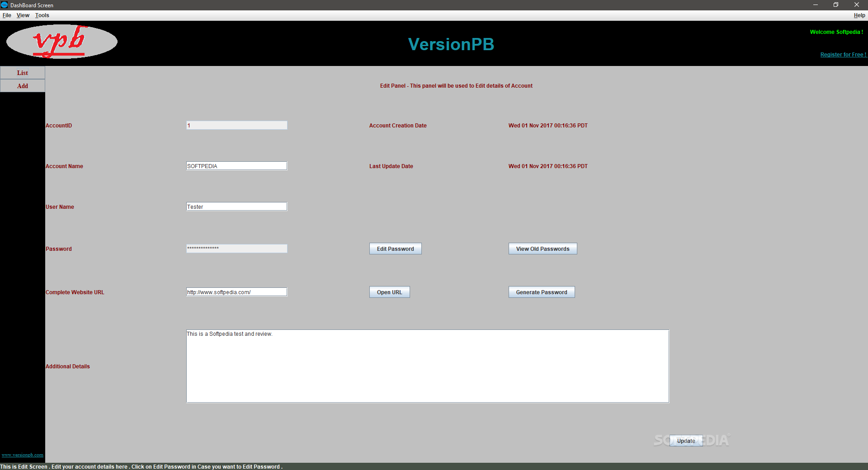Restore down the DashBoard Screen window

tap(836, 5)
